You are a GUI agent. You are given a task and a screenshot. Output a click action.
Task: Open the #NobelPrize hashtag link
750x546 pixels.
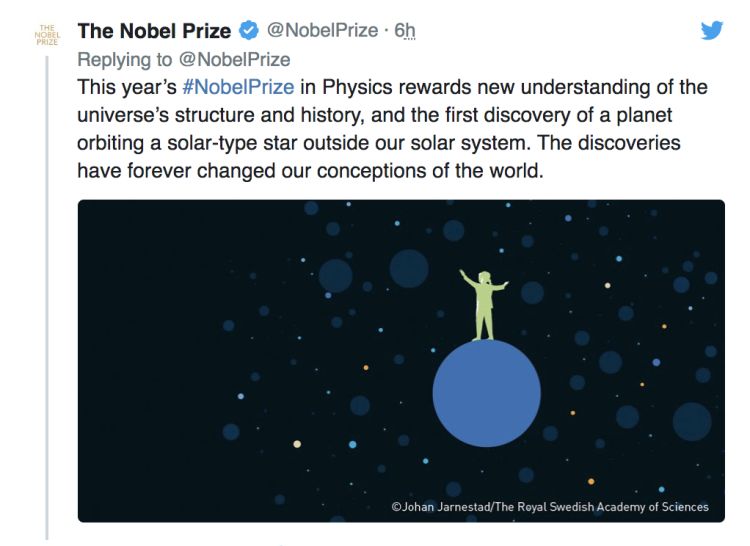coord(238,88)
